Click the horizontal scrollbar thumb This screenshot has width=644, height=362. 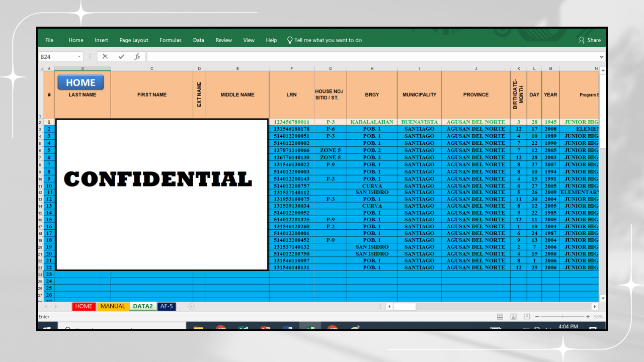point(405,306)
